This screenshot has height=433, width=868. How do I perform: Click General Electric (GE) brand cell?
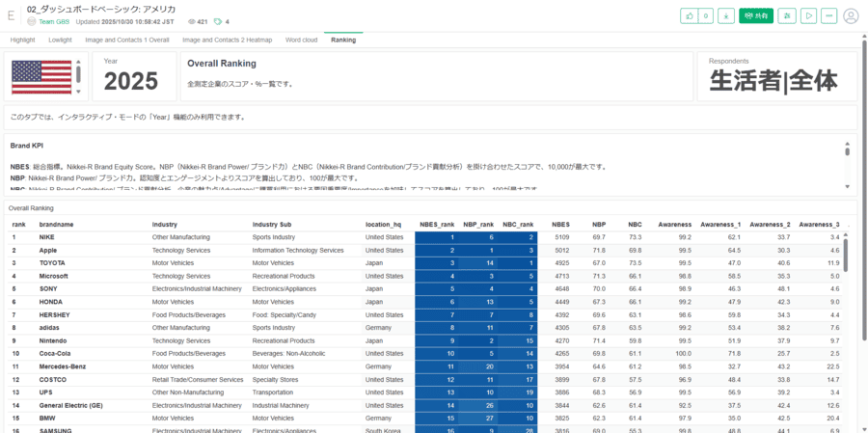68,405
